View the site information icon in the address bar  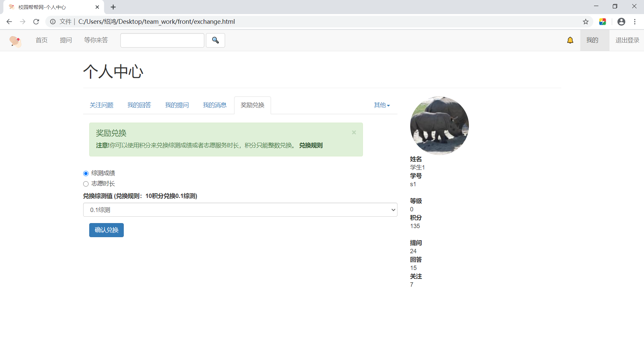coord(53,22)
